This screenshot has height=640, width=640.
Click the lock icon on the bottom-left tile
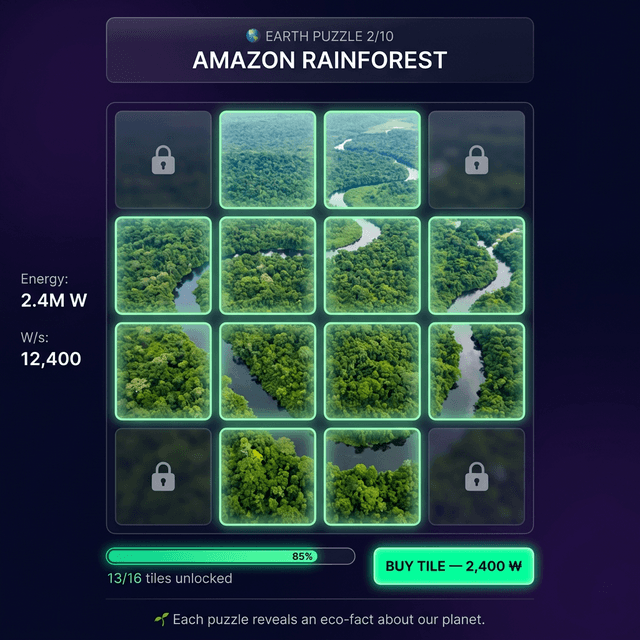163,476
